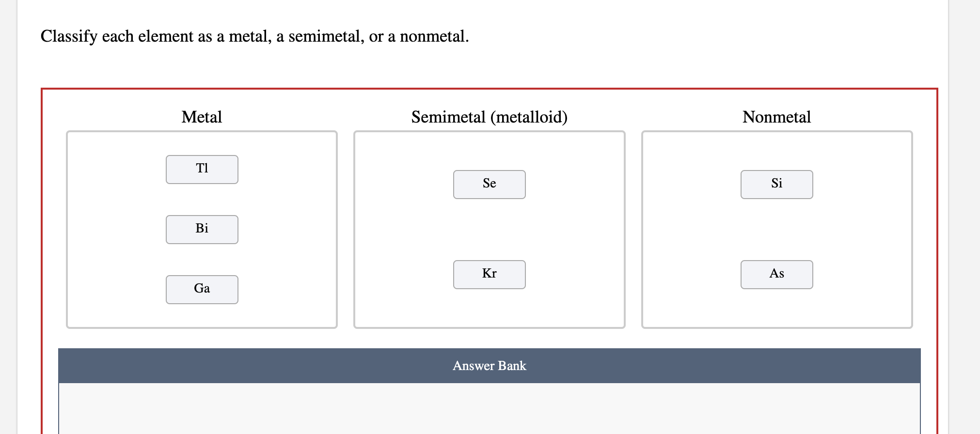Image resolution: width=980 pixels, height=434 pixels.
Task: Click the question instruction text
Action: 254,36
